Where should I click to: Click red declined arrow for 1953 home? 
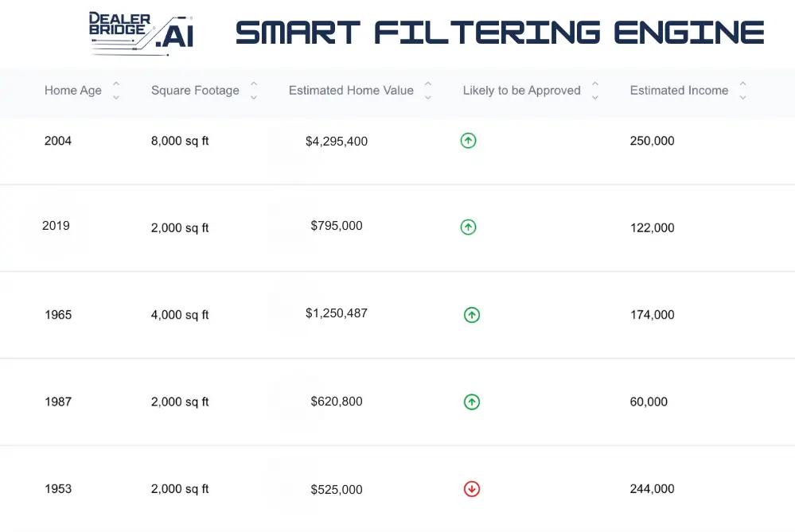click(472, 489)
